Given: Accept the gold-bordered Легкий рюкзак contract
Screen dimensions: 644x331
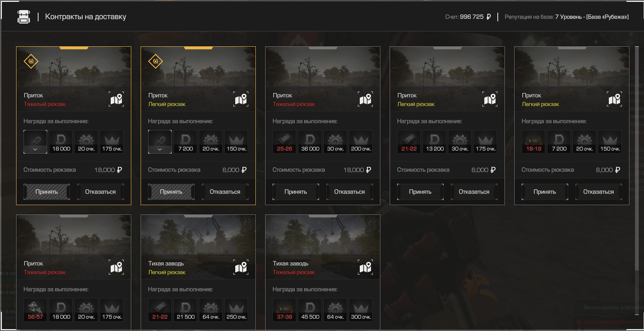Looking at the screenshot, I should tap(171, 192).
